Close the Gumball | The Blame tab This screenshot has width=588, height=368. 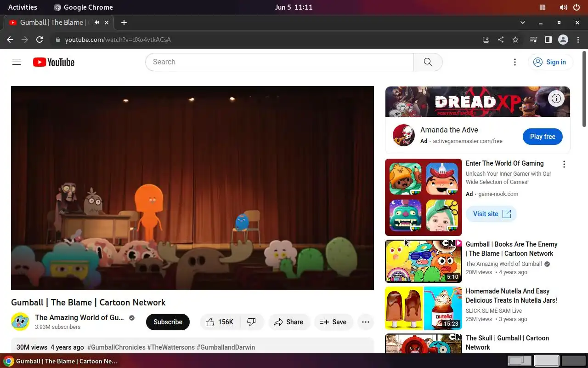tap(107, 23)
